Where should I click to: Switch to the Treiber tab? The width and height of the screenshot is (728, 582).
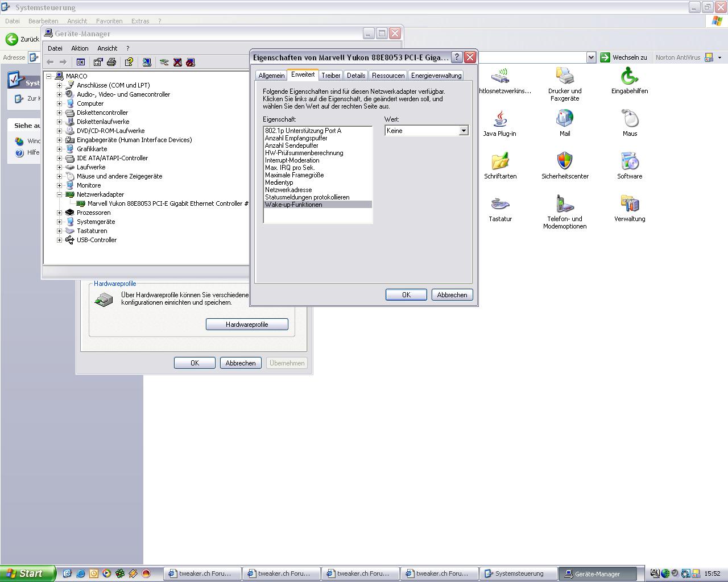click(x=330, y=76)
